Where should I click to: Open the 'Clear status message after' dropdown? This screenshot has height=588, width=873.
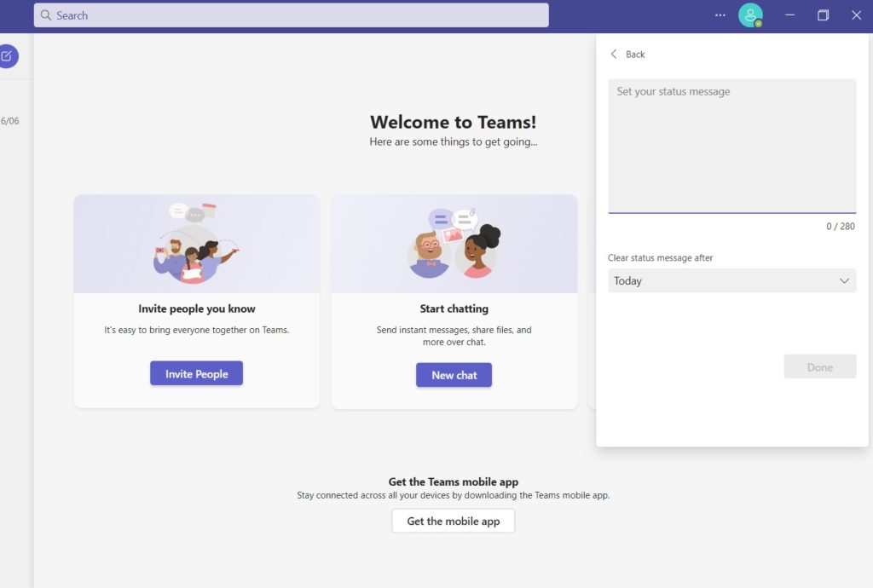click(731, 280)
